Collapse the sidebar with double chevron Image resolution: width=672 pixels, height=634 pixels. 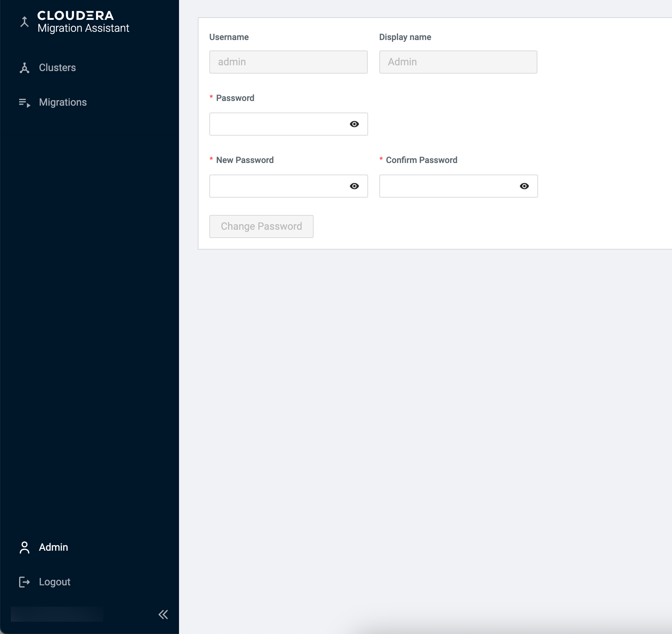point(163,614)
